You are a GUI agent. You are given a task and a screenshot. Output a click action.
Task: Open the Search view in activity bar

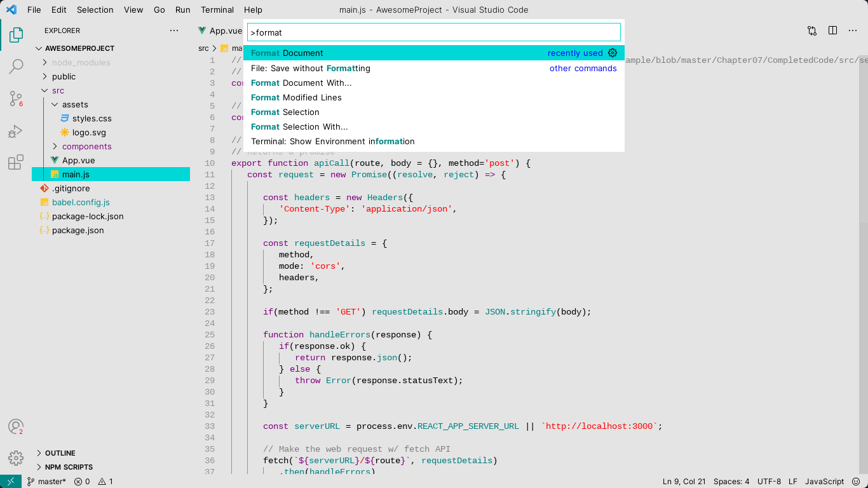[x=16, y=66]
